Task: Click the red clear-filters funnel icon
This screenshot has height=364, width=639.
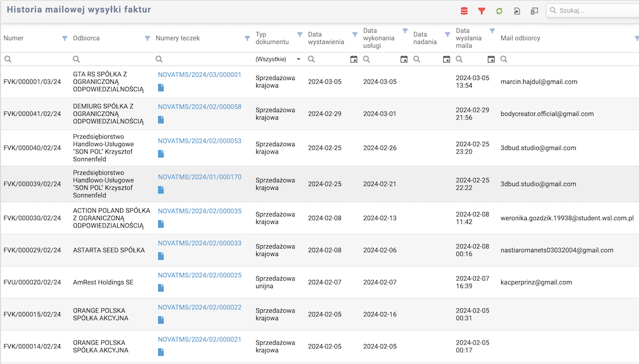Action: (482, 11)
